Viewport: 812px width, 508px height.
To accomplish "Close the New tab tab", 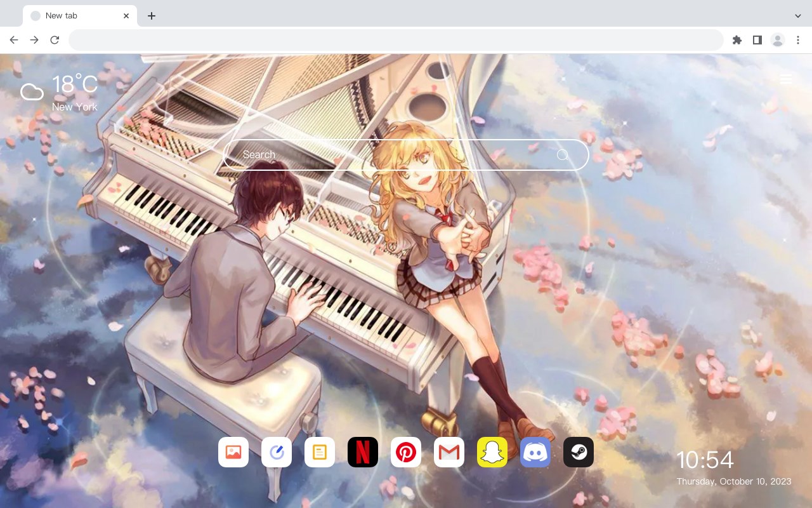I will [x=126, y=16].
